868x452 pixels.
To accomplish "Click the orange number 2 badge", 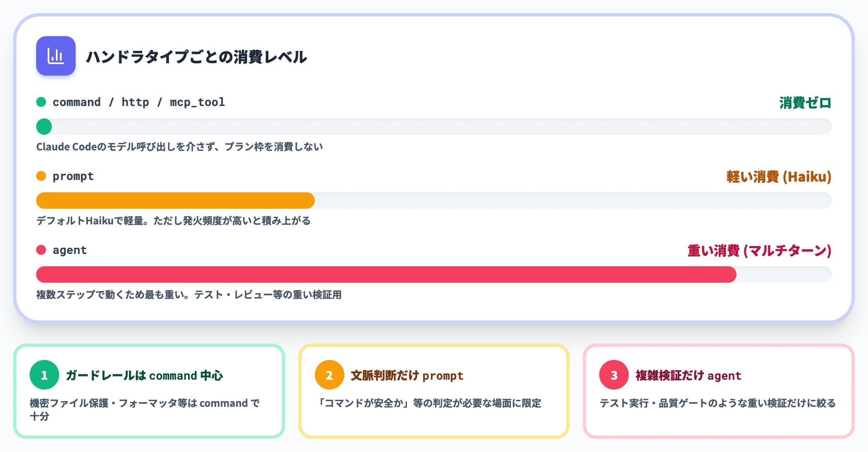I will point(329,375).
